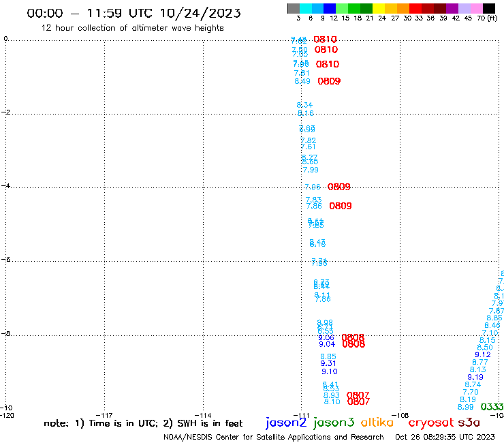The image size is (504, 443).
Task: Click the -114 longitude axis label
Action: (x=203, y=415)
